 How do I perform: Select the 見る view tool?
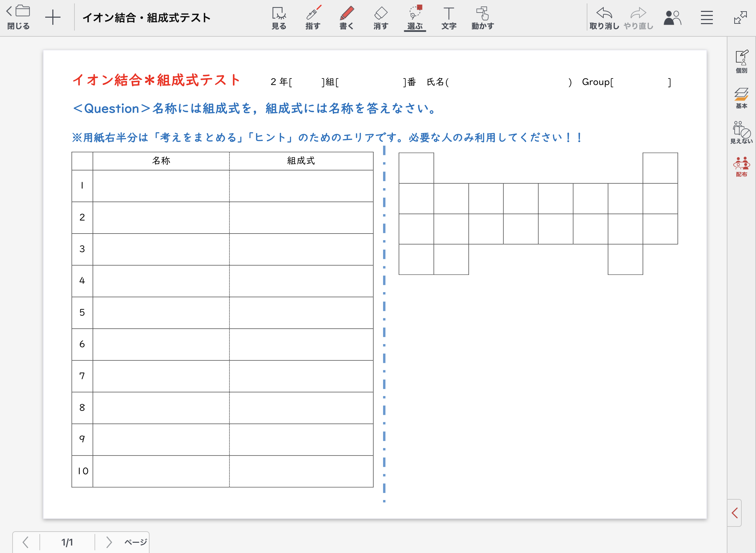pyautogui.click(x=279, y=18)
